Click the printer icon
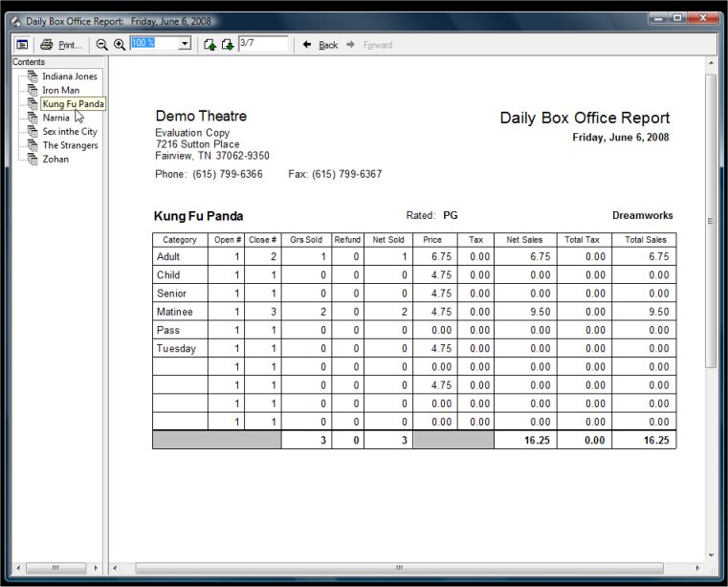This screenshot has width=728, height=587. [x=47, y=45]
